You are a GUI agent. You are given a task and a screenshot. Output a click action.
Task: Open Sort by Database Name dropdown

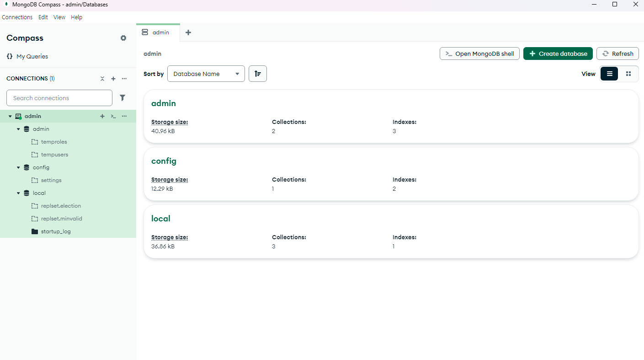tap(206, 74)
